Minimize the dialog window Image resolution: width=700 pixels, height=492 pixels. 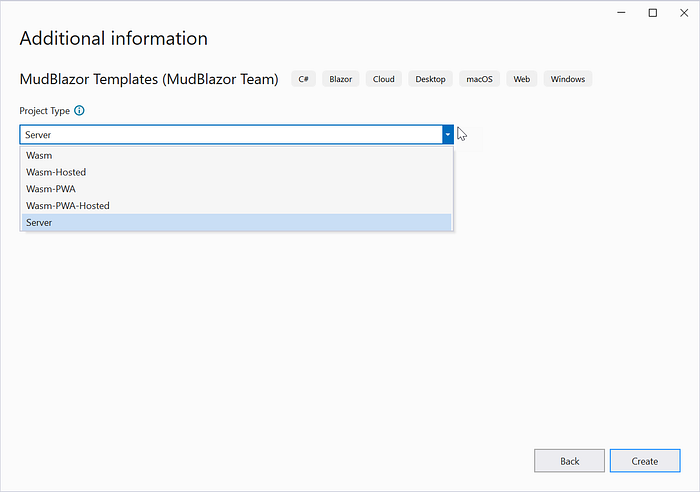tap(621, 13)
